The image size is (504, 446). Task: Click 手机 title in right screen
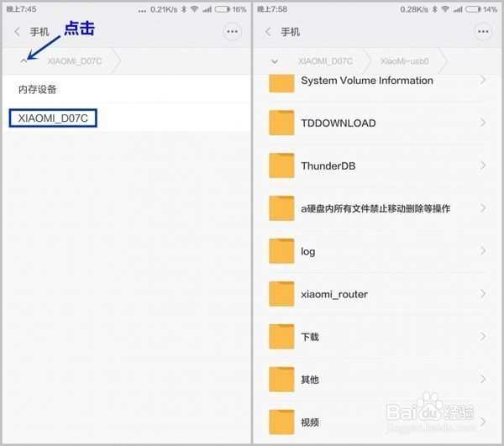click(291, 32)
